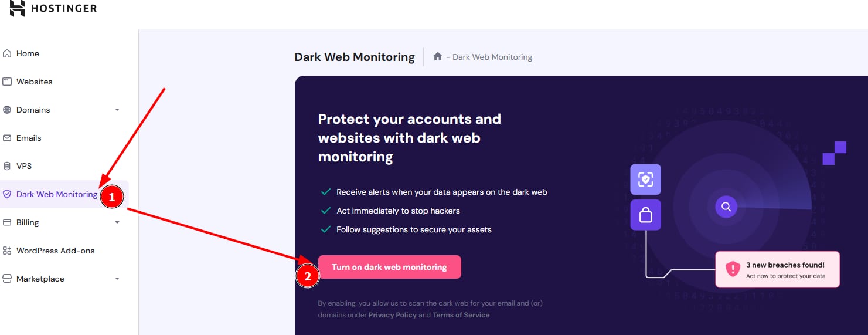Turn on dark web monitoring button
This screenshot has height=335, width=868.
(x=389, y=267)
